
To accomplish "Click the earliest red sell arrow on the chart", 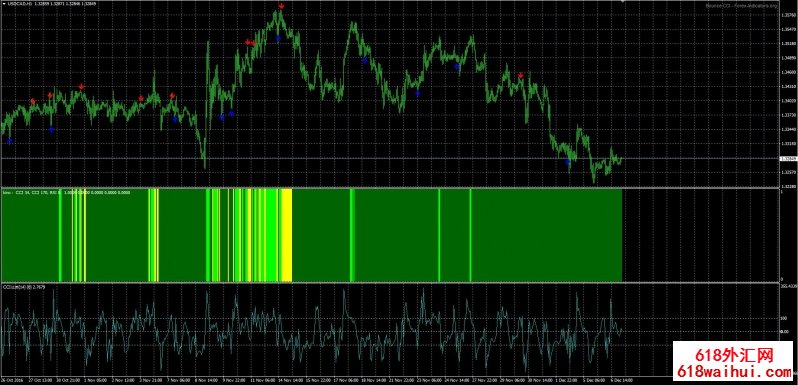I will pyautogui.click(x=33, y=101).
